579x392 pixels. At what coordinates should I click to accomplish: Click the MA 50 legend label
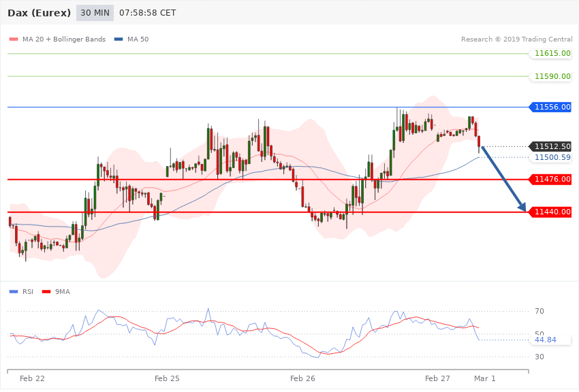click(x=138, y=39)
